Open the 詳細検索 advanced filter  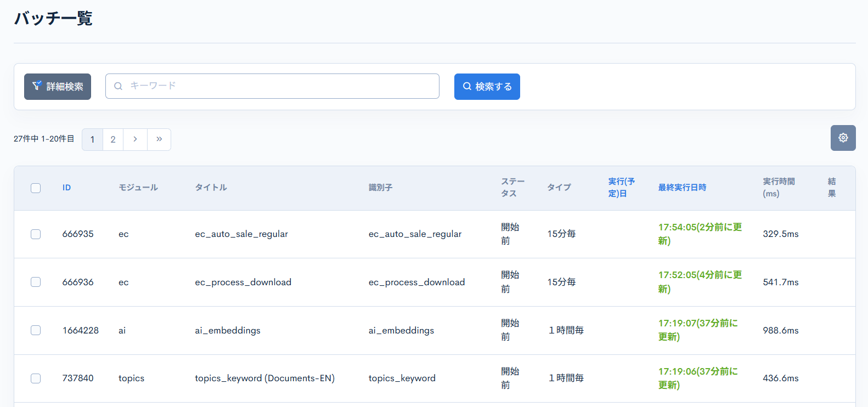tap(58, 87)
